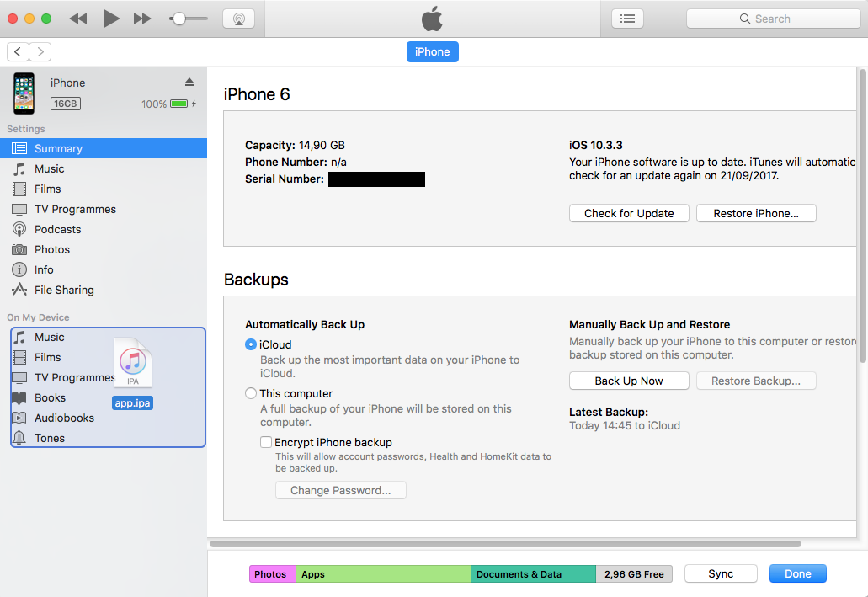The width and height of the screenshot is (868, 597).
Task: Go back with the left chevron button
Action: (18, 52)
